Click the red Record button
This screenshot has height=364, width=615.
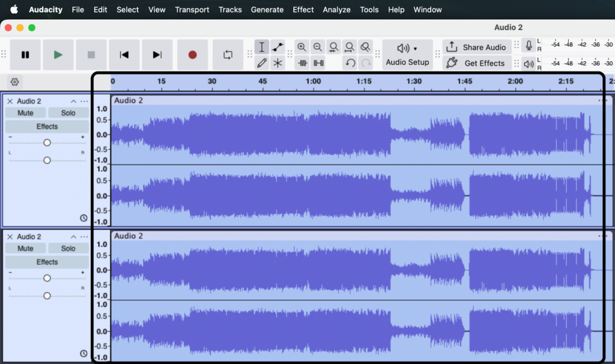pyautogui.click(x=192, y=55)
